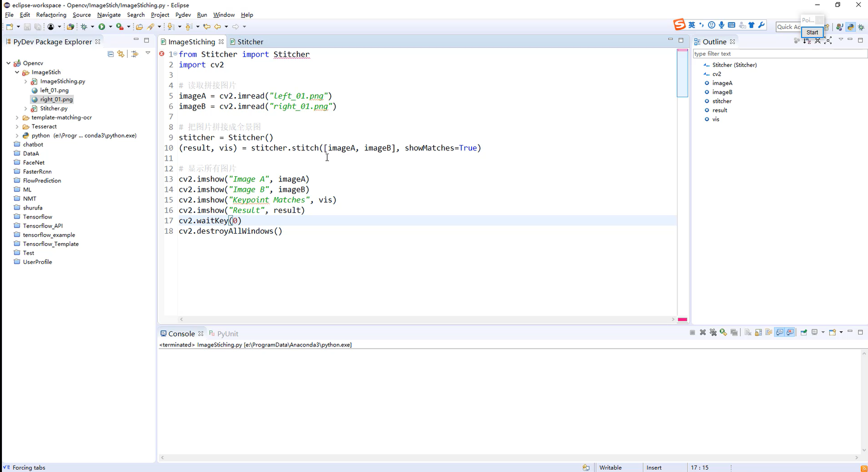This screenshot has width=868, height=472.
Task: Switch to the PyUnit tab
Action: click(x=224, y=334)
